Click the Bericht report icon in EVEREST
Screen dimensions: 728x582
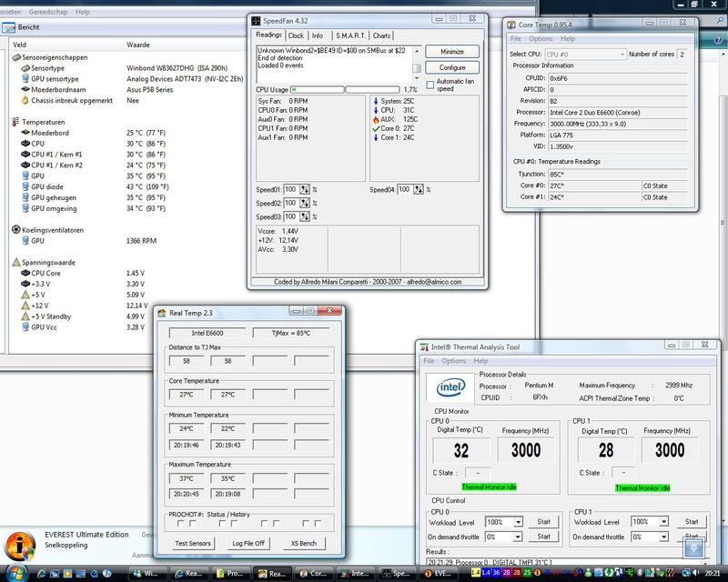(8, 27)
